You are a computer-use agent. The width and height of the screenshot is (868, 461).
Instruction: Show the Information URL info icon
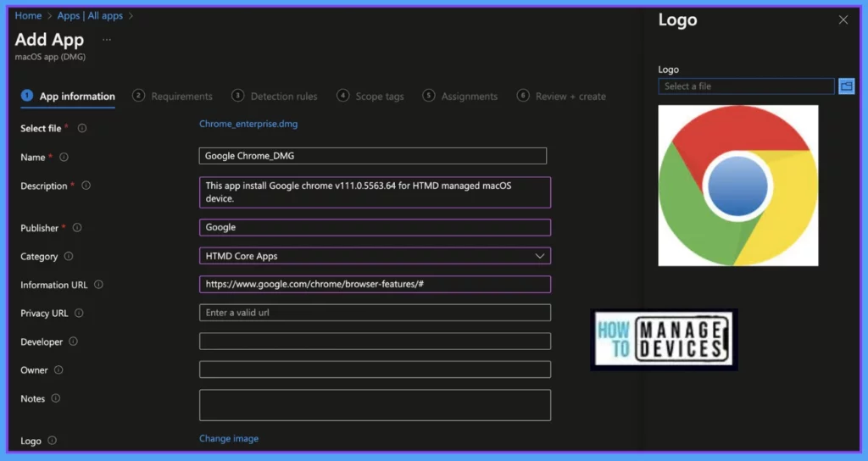(x=98, y=285)
